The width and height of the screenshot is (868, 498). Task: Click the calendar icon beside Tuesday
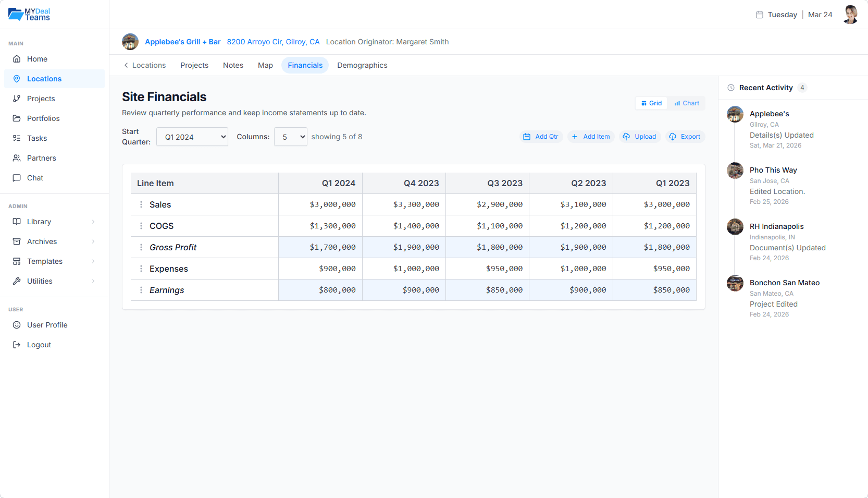[x=760, y=15]
